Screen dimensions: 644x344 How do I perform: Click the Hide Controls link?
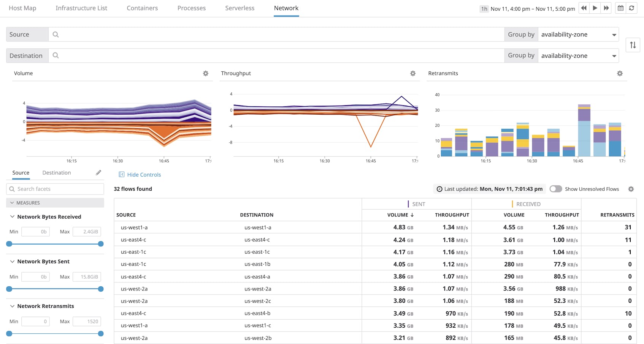click(x=143, y=174)
